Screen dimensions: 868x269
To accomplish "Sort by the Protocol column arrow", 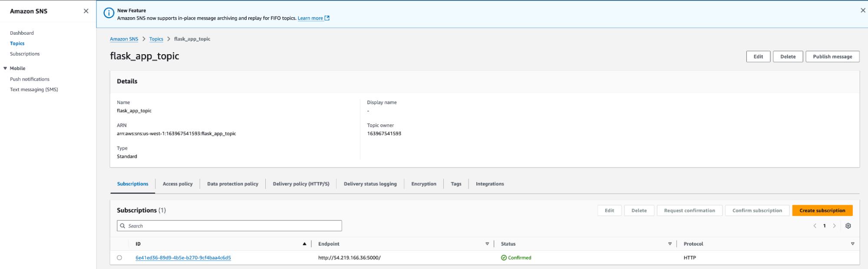I will click(x=852, y=244).
